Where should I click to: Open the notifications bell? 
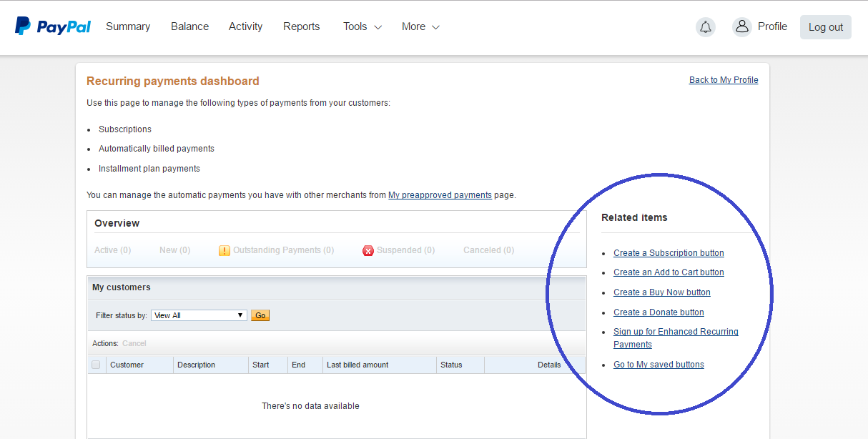pos(706,27)
